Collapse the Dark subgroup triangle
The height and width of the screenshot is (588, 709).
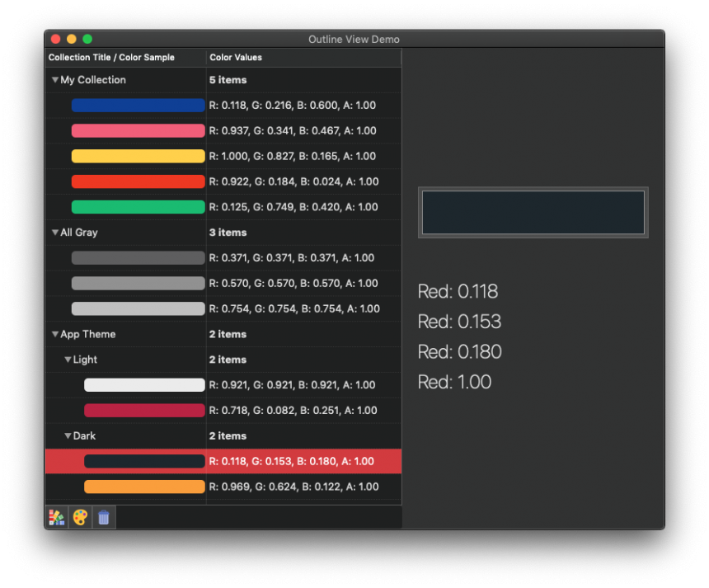pyautogui.click(x=68, y=435)
